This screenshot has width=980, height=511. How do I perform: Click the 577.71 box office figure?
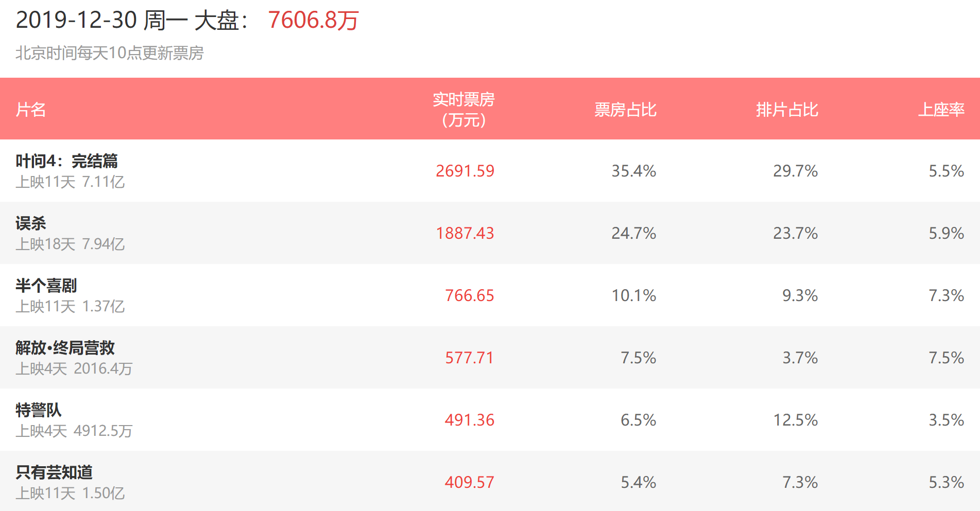469,358
